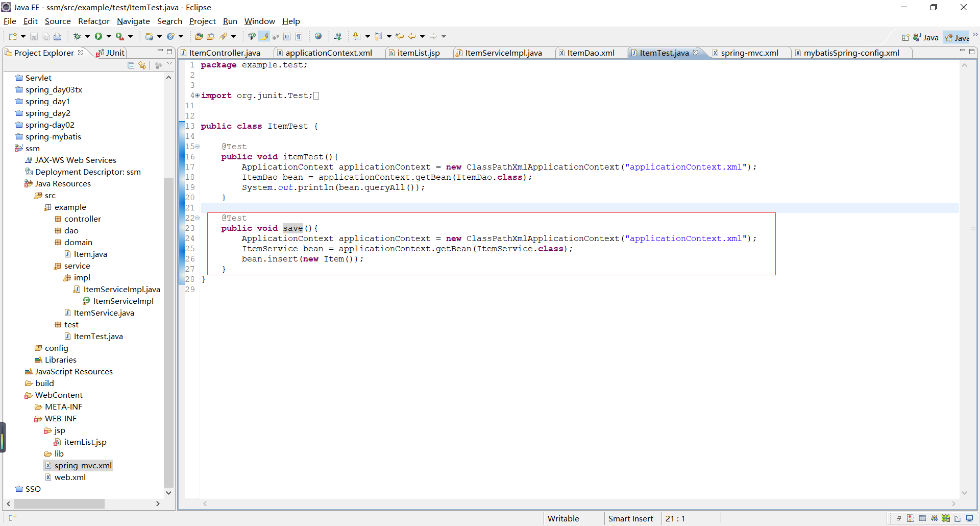Screen dimensions: 980x526
Task: Close the ItemTest.java editor tab
Action: tap(695, 53)
